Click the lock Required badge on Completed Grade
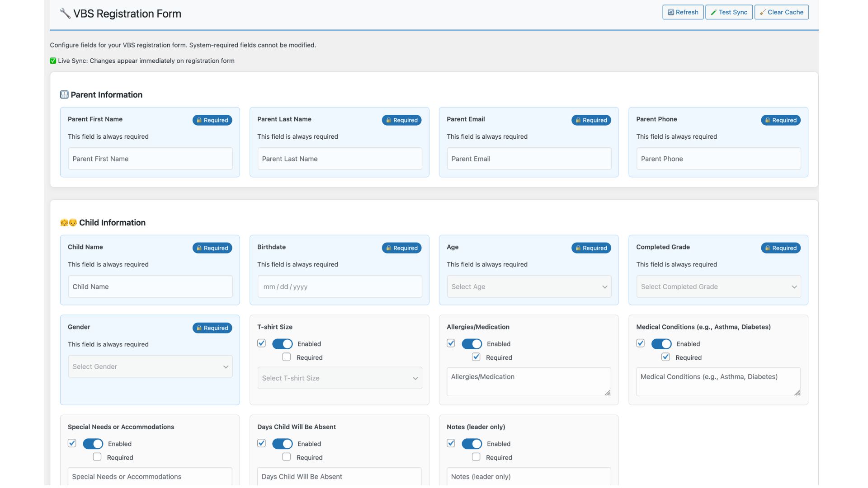Viewport: 868px width, 488px height. pyautogui.click(x=780, y=248)
